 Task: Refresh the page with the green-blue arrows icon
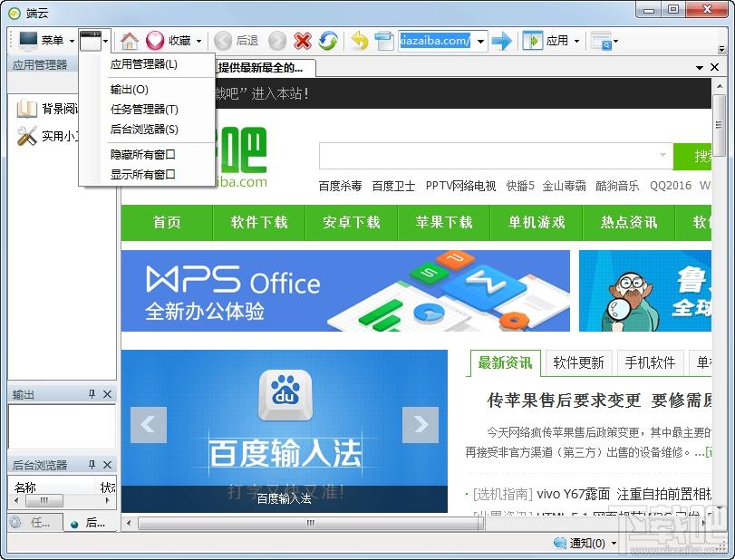[x=328, y=42]
